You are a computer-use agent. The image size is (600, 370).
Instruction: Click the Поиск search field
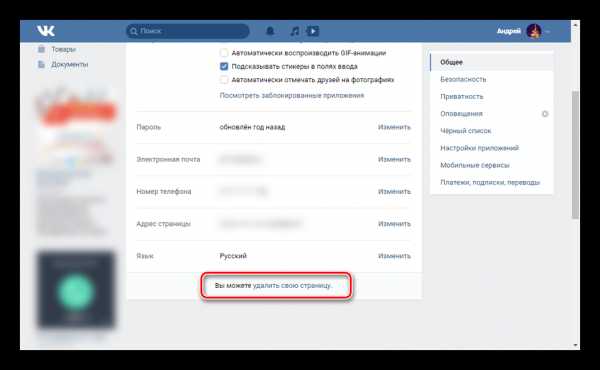pyautogui.click(x=188, y=31)
